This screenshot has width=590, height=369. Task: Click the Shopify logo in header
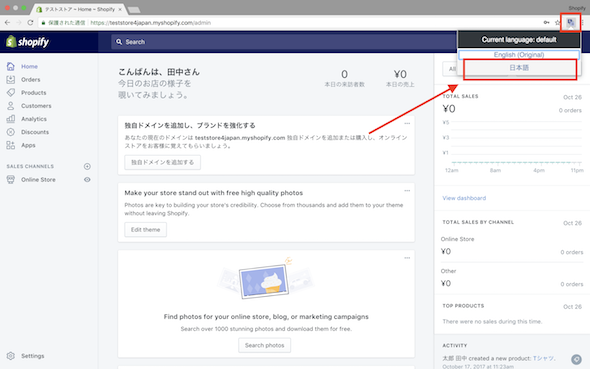pos(27,42)
